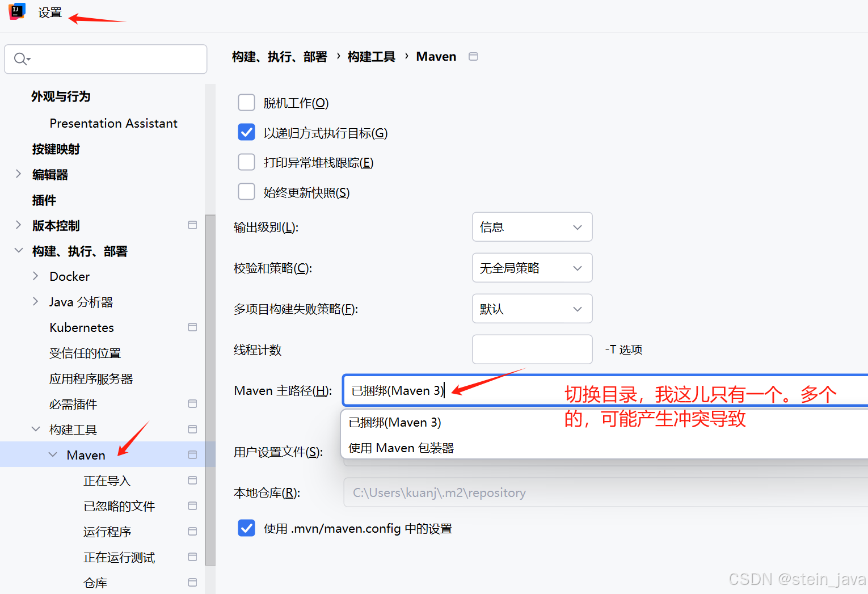Expand the Docker tree node
Image resolution: width=868 pixels, height=594 pixels.
coord(35,276)
